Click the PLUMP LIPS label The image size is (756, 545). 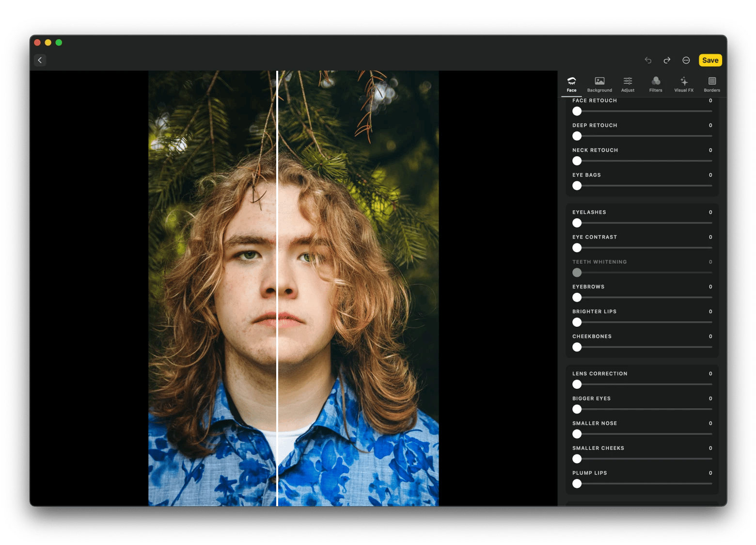pos(590,473)
